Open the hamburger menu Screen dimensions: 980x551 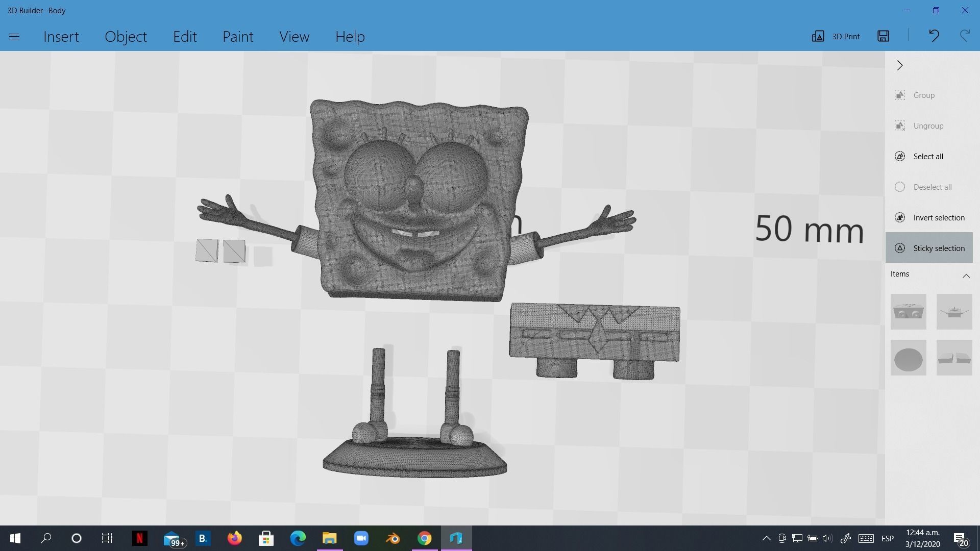pos(14,37)
